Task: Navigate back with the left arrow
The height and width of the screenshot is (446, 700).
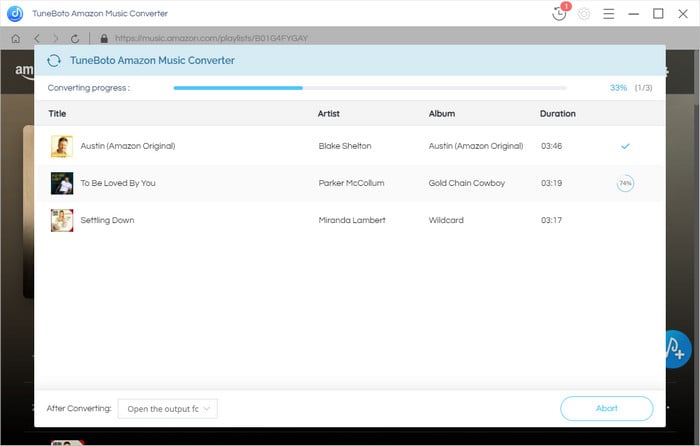Action: coord(37,38)
